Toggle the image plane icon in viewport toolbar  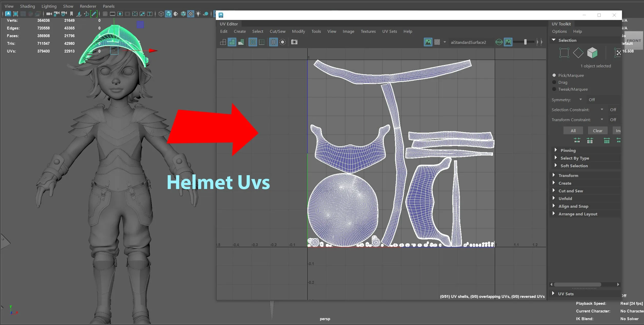[x=79, y=14]
